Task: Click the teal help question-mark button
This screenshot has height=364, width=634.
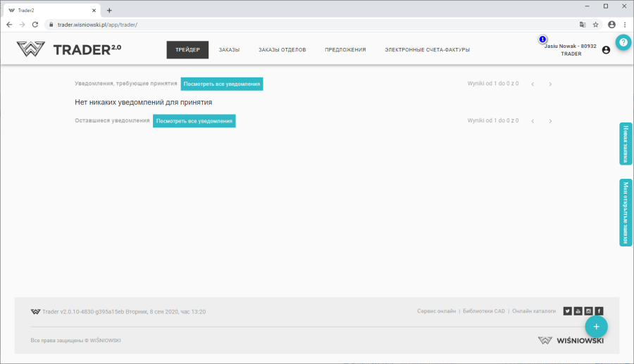Action: pos(623,42)
